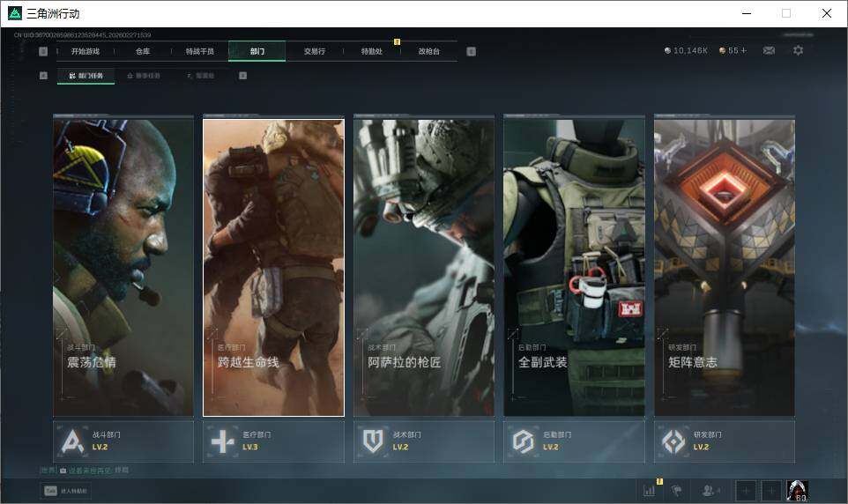Select the 开始游戏 tab

pos(86,51)
